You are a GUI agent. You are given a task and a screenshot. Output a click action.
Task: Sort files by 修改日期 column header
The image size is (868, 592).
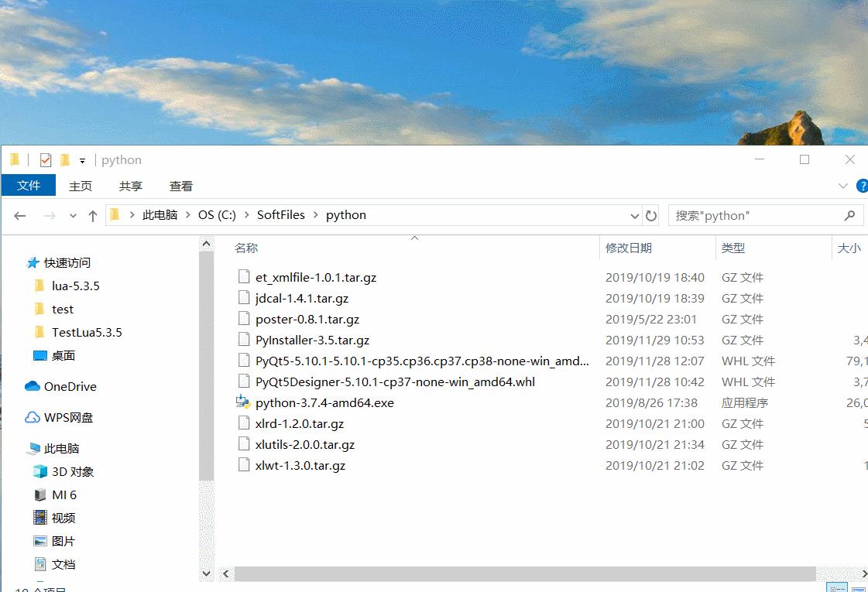[x=629, y=248]
